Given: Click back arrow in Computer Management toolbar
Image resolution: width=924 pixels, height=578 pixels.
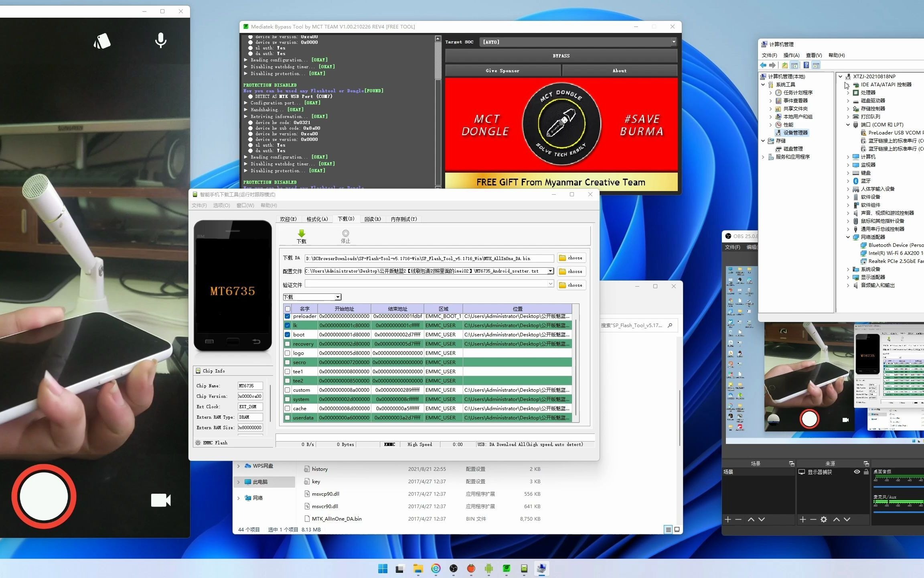Looking at the screenshot, I should [763, 65].
